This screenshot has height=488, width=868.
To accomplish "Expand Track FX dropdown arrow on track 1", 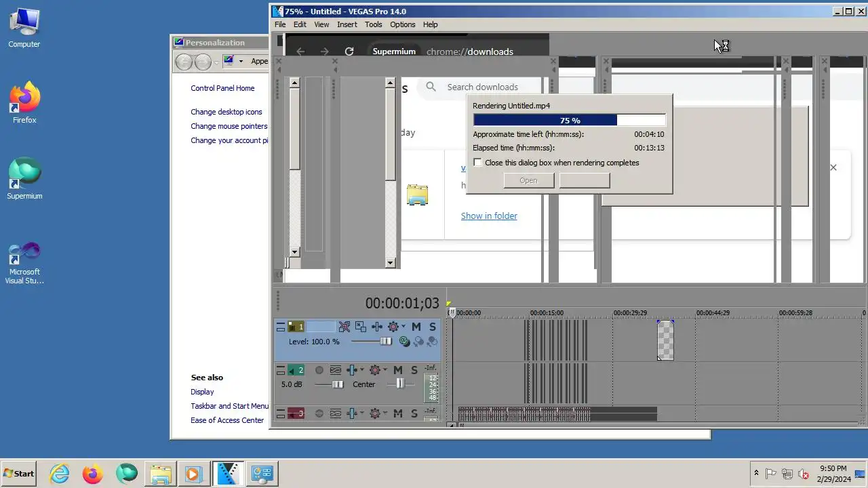I will pos(403,327).
